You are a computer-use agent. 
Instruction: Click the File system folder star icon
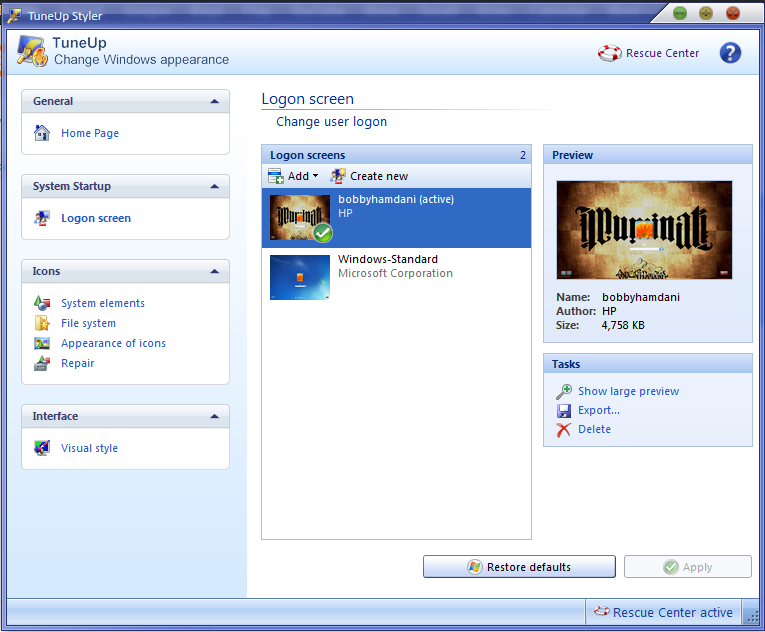42,323
